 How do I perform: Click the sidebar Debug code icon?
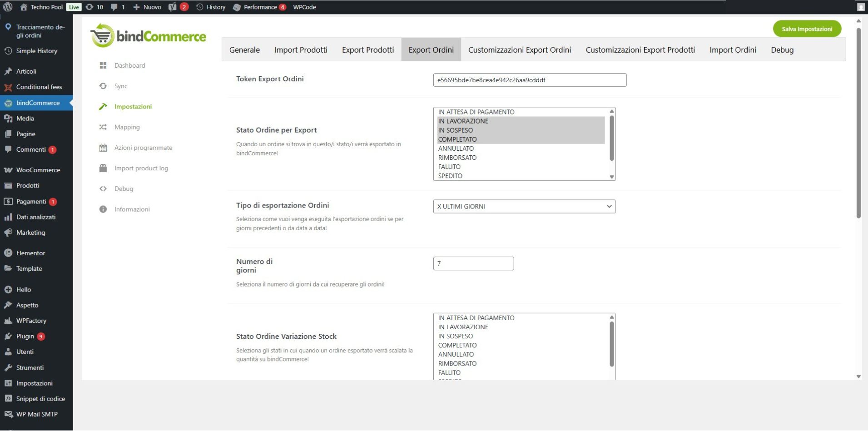(103, 189)
